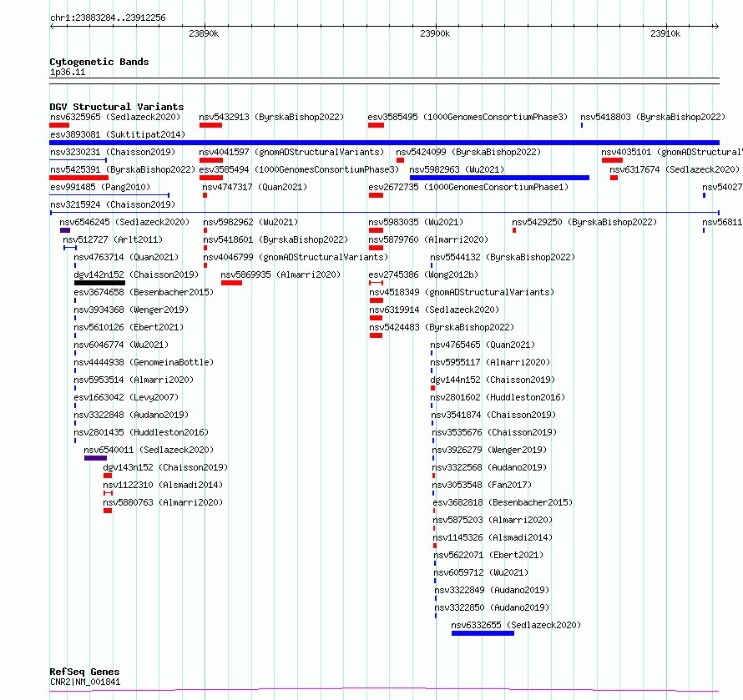743x700 pixels.
Task: Click esv2745386 (Wong2012b) label
Action: pyautogui.click(x=423, y=274)
